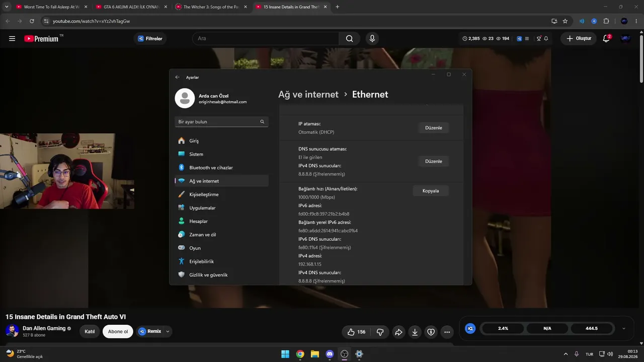Click 'Ağ ve internet' breadcrumb link

pos(308,95)
